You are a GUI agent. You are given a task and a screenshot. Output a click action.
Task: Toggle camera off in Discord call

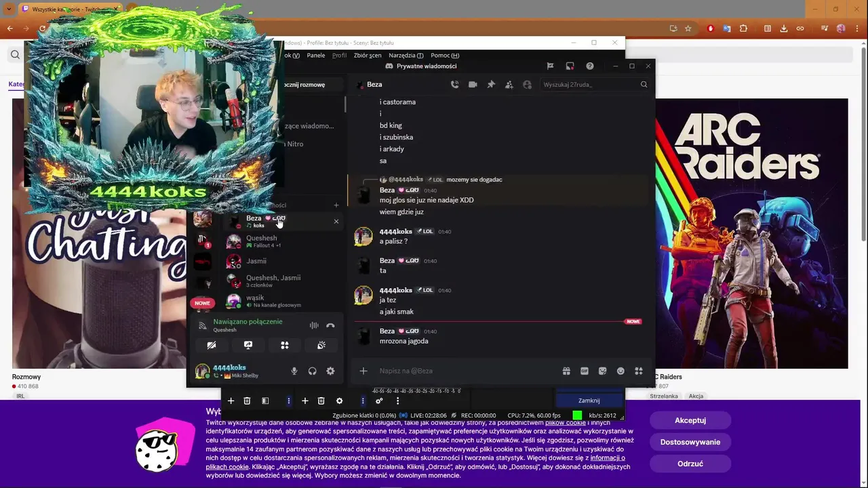click(x=212, y=345)
